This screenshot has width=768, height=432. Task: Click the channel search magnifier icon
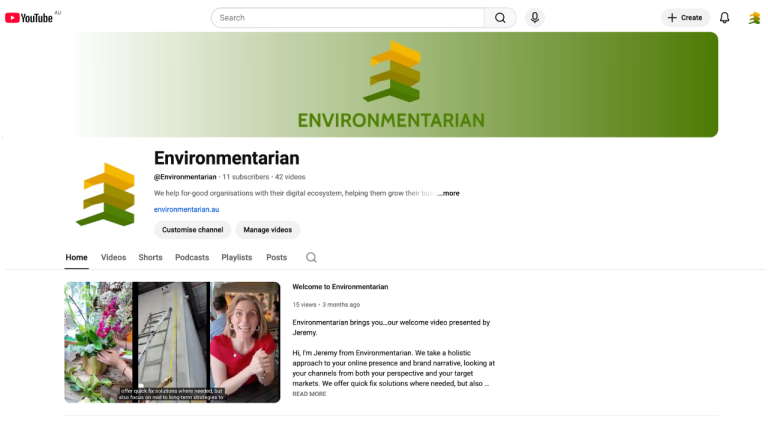[x=311, y=257]
